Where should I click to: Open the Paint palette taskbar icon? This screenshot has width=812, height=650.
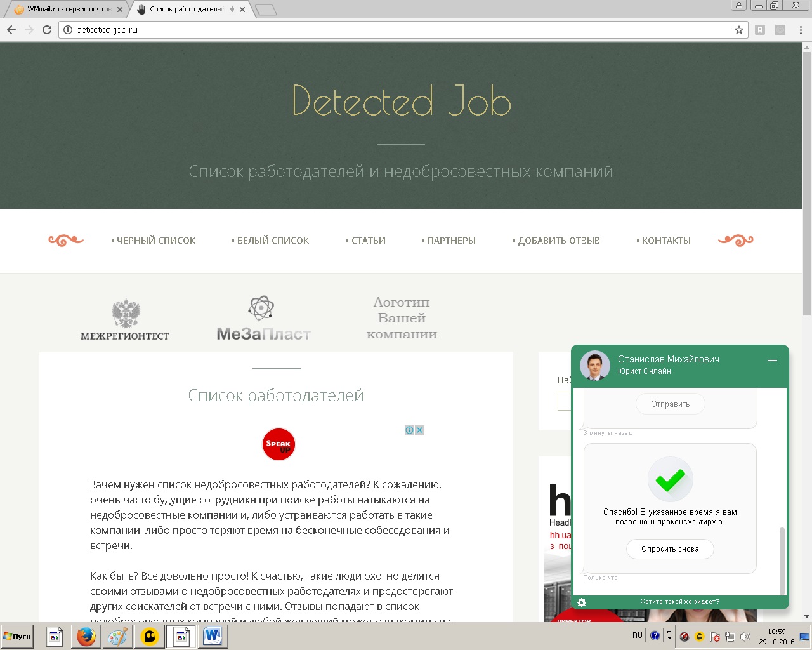[x=117, y=636]
